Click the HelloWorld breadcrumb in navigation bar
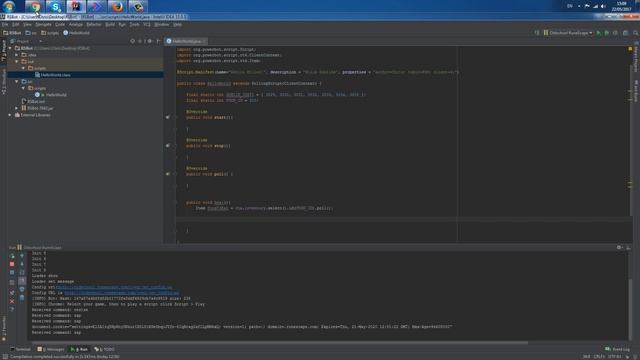Screen dimensions: 640x360 click(x=76, y=33)
